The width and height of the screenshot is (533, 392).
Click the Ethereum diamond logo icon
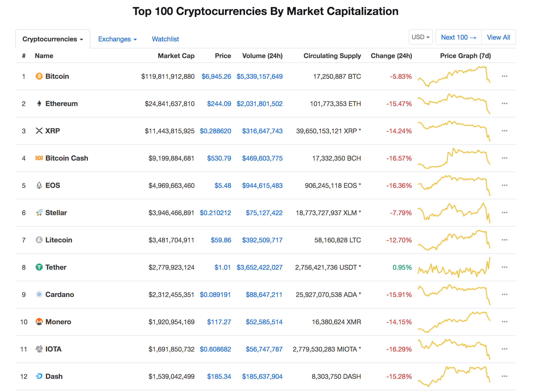click(39, 103)
